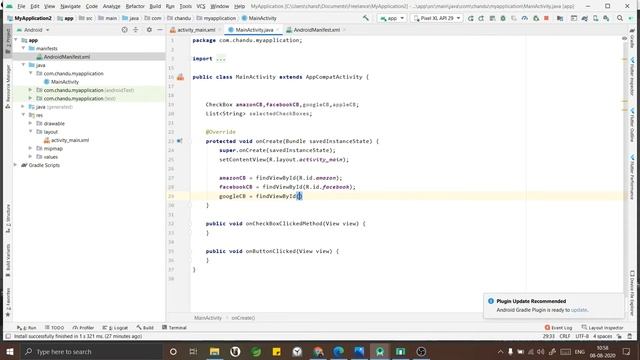Open the SDK Manager icon
Viewport: 640px width, 360px height.
click(606, 18)
